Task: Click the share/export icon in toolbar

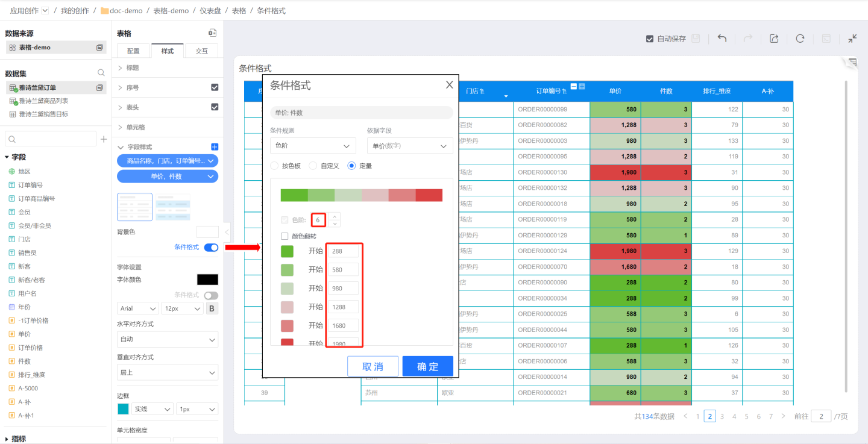Action: (774, 39)
